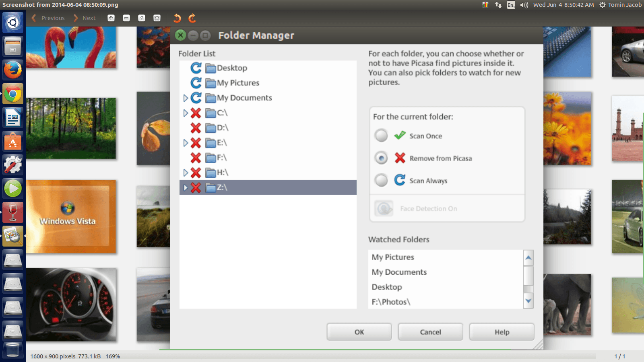Click the Scan Always icon beside Desktop
Image resolution: width=644 pixels, height=362 pixels.
point(196,68)
